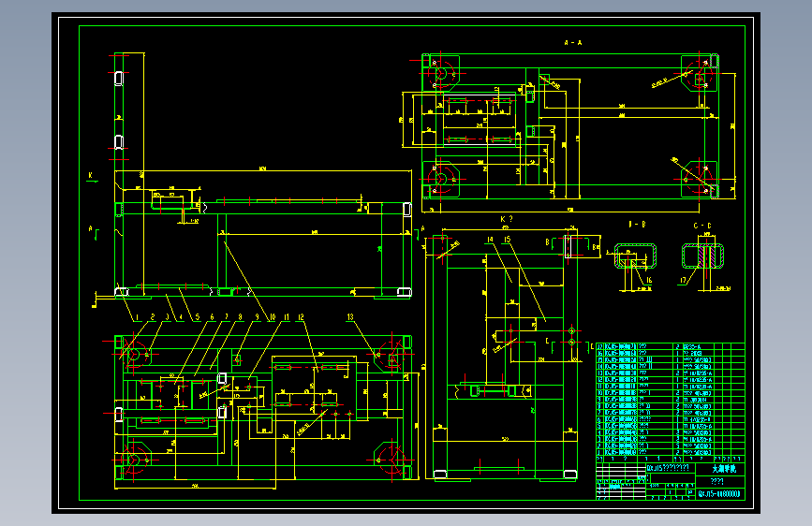Select part callout number 15
Image resolution: width=812 pixels, height=526 pixels.
(x=507, y=240)
